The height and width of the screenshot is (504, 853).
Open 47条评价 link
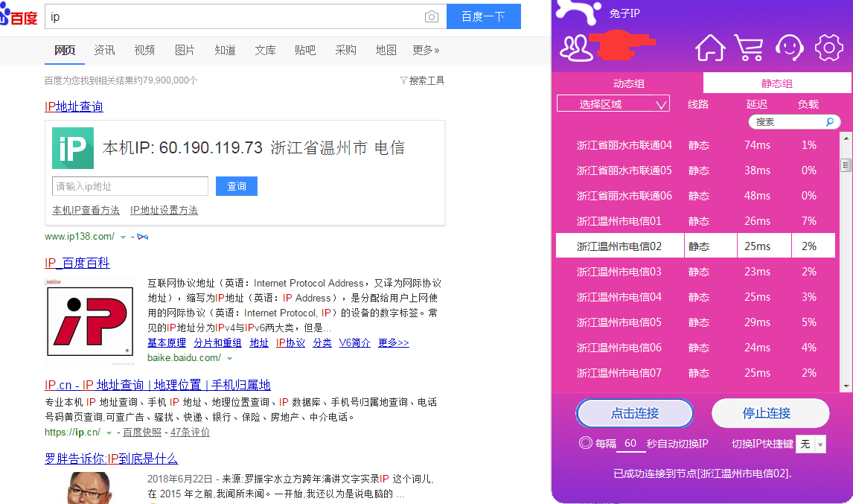pyautogui.click(x=190, y=432)
